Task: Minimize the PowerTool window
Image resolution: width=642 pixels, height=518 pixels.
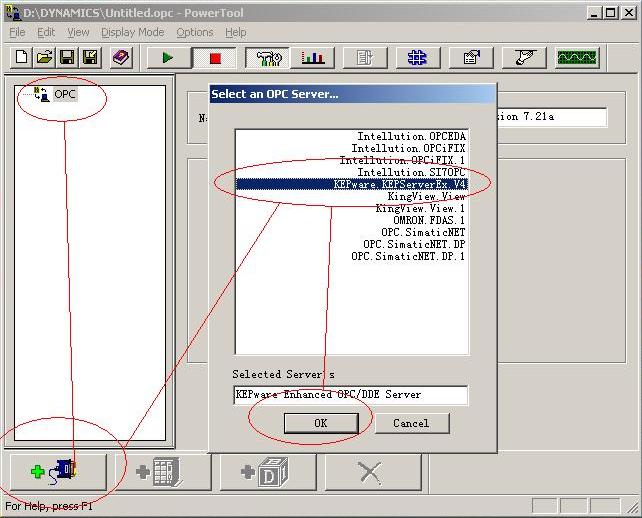Action: (x=594, y=13)
